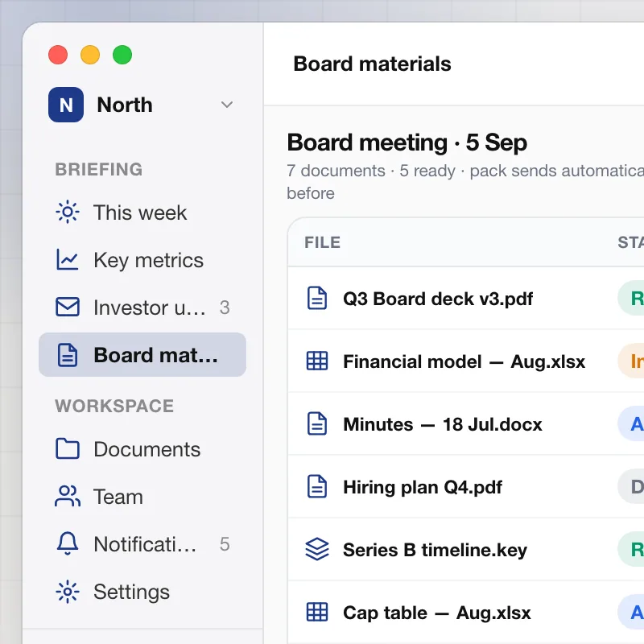Click the sun icon beside This week
The height and width of the screenshot is (644, 644).
(68, 213)
